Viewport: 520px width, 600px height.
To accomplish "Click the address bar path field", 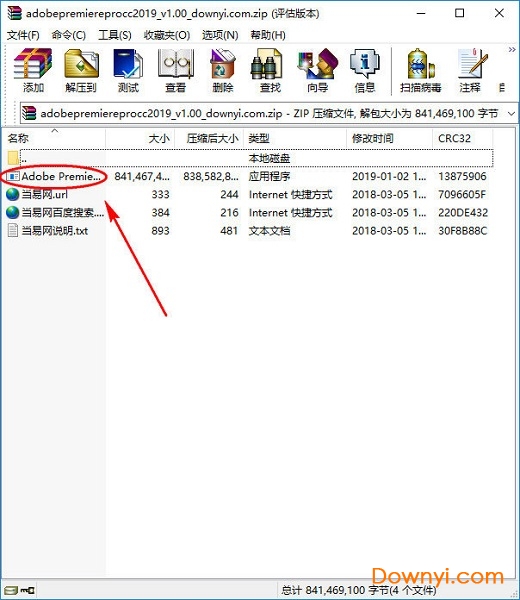I will 269,113.
